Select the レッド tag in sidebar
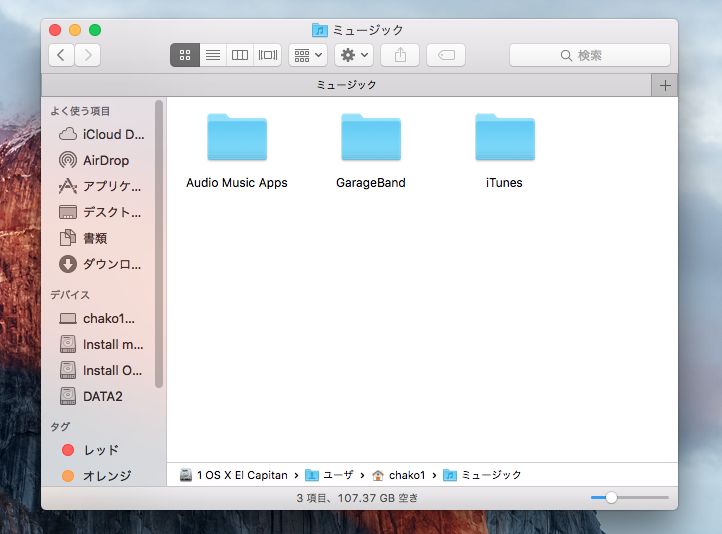722x534 pixels. click(100, 450)
